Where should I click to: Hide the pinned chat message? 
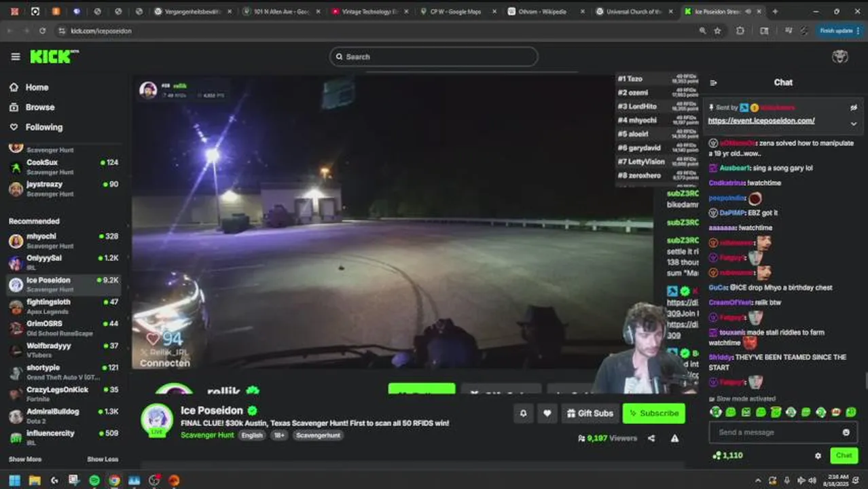[854, 107]
